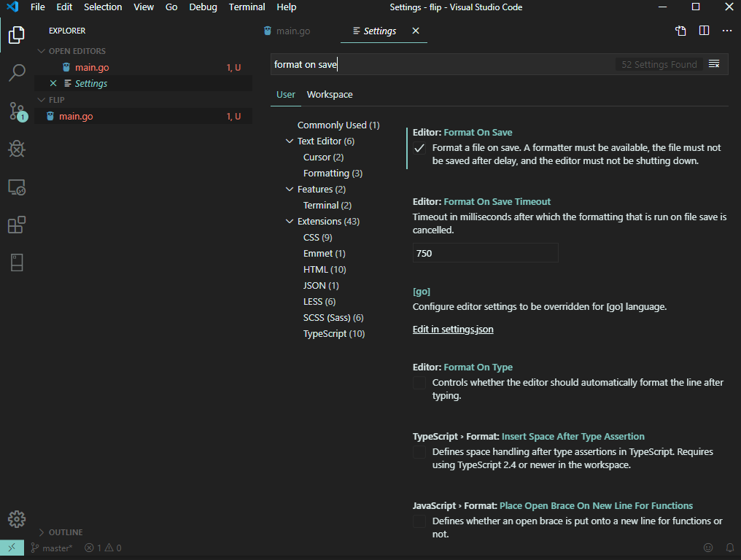
Task: Click the Edit in settings.json link
Action: click(x=453, y=329)
